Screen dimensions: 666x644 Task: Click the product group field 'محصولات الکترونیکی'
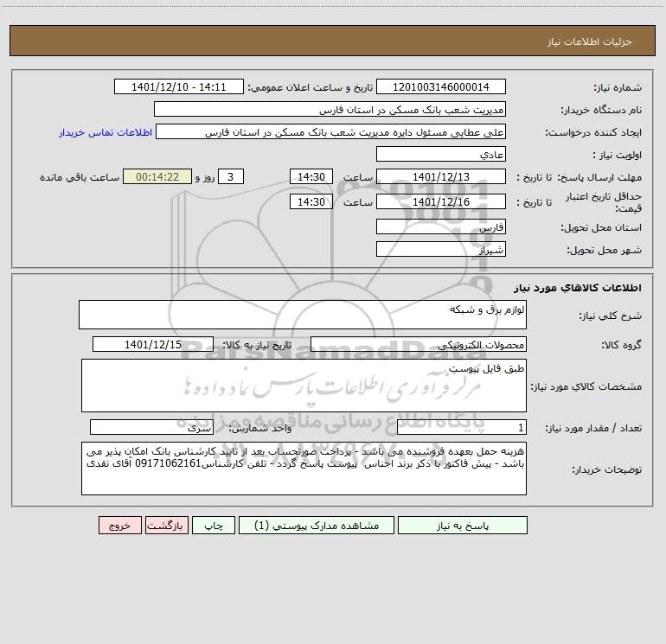point(419,344)
